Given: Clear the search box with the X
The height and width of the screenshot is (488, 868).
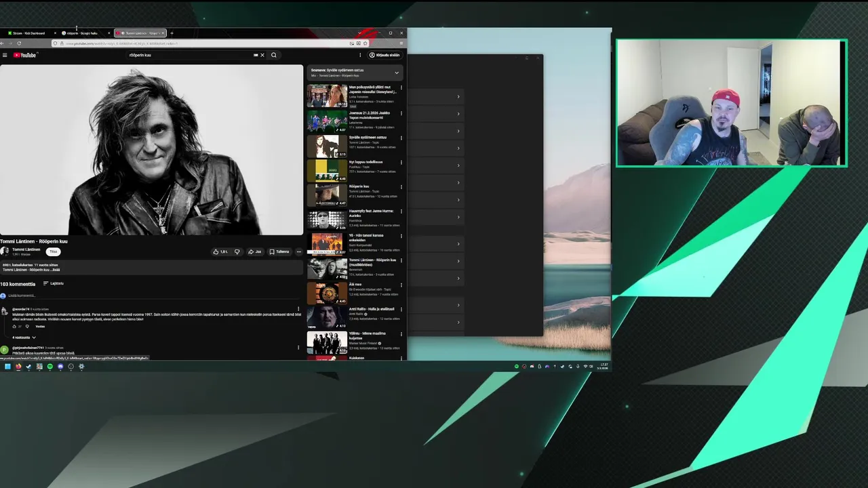Looking at the screenshot, I should (262, 55).
